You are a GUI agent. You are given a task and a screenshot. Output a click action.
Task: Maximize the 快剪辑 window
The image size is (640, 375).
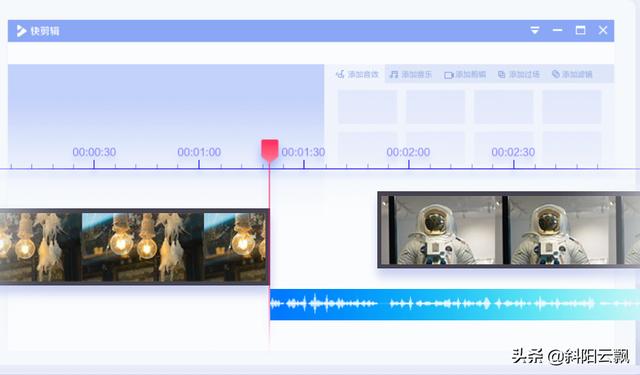tap(580, 30)
